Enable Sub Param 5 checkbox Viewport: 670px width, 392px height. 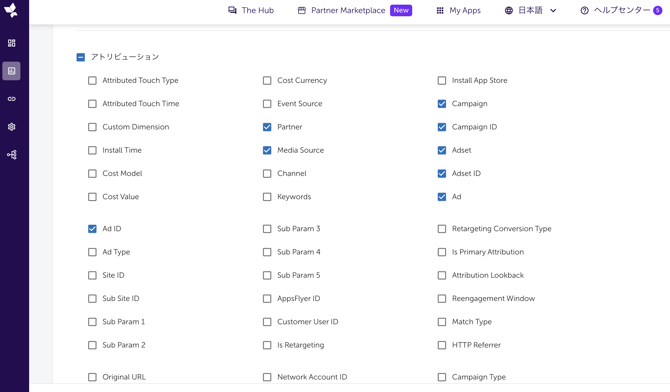[267, 275]
